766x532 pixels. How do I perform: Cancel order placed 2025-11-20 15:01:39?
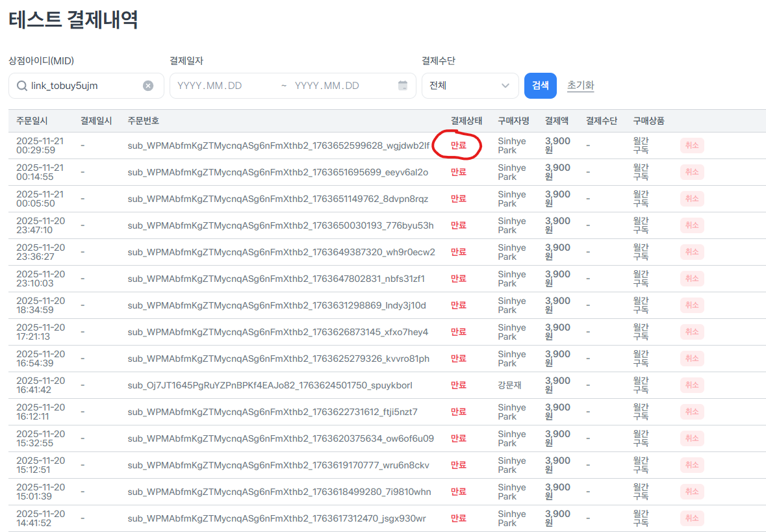(692, 492)
